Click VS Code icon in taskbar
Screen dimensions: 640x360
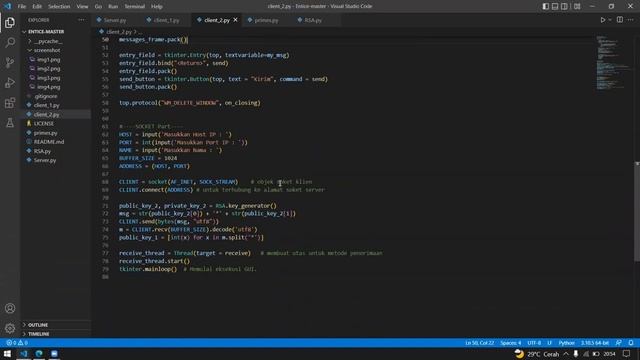click(x=23, y=353)
